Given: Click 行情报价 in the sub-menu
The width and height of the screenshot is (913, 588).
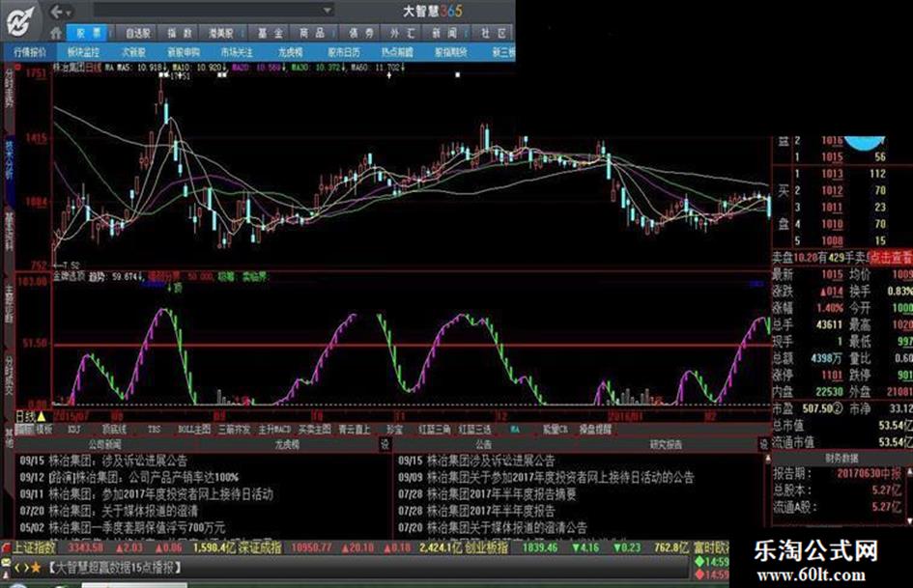Looking at the screenshot, I should tap(30, 52).
